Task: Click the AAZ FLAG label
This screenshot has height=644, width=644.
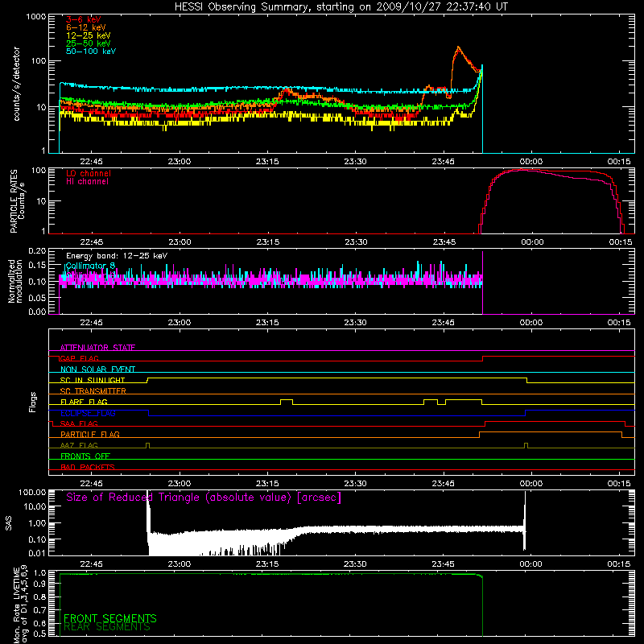Action: coord(79,445)
